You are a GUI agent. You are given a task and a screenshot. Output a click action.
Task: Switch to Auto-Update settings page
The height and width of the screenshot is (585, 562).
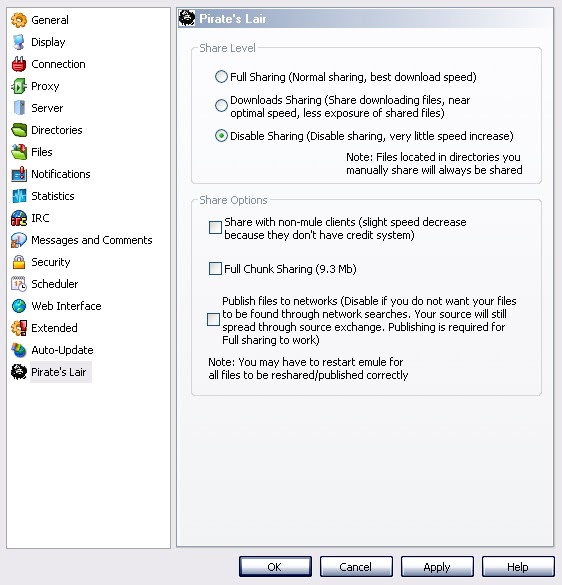(62, 350)
